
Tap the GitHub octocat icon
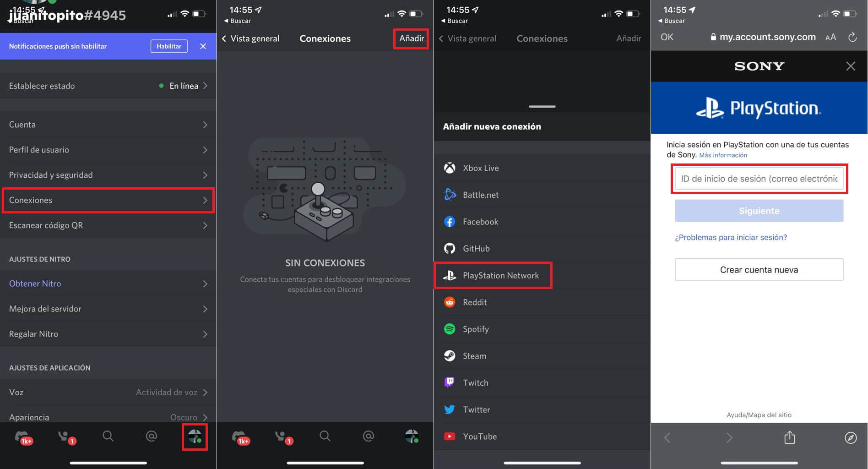coord(450,249)
